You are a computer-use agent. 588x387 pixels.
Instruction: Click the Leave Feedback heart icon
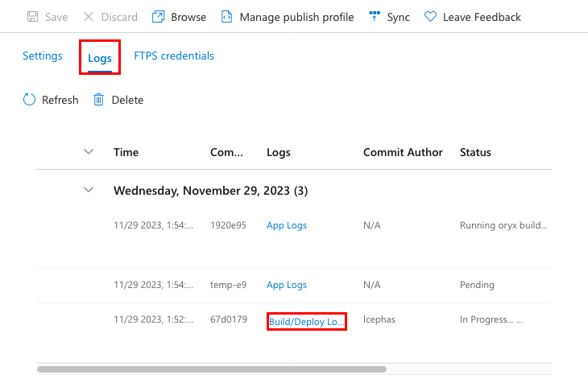pyautogui.click(x=430, y=17)
